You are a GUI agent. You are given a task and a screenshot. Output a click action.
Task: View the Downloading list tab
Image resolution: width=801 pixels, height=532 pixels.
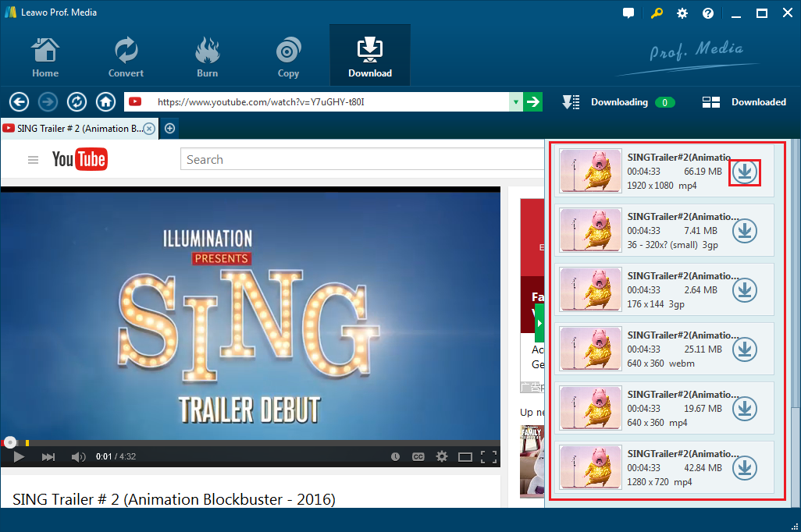coord(617,101)
